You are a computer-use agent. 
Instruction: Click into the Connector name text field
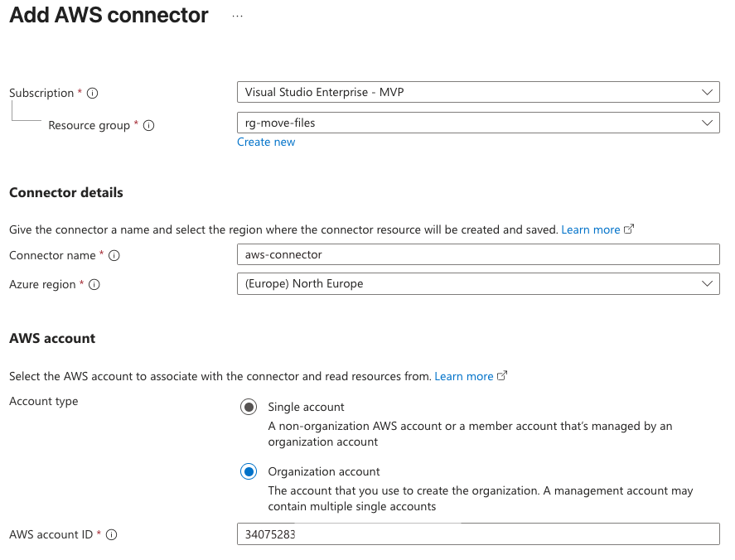[x=477, y=255]
